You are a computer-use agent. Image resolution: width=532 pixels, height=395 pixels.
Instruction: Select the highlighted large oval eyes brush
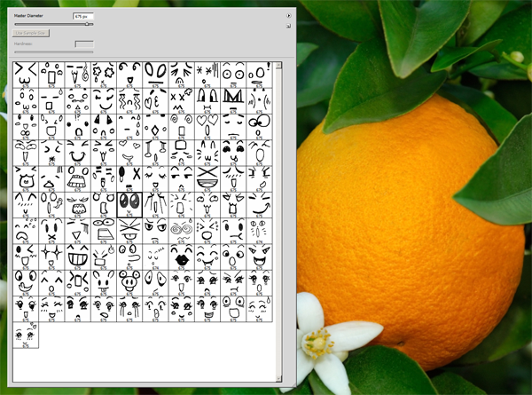[129, 204]
